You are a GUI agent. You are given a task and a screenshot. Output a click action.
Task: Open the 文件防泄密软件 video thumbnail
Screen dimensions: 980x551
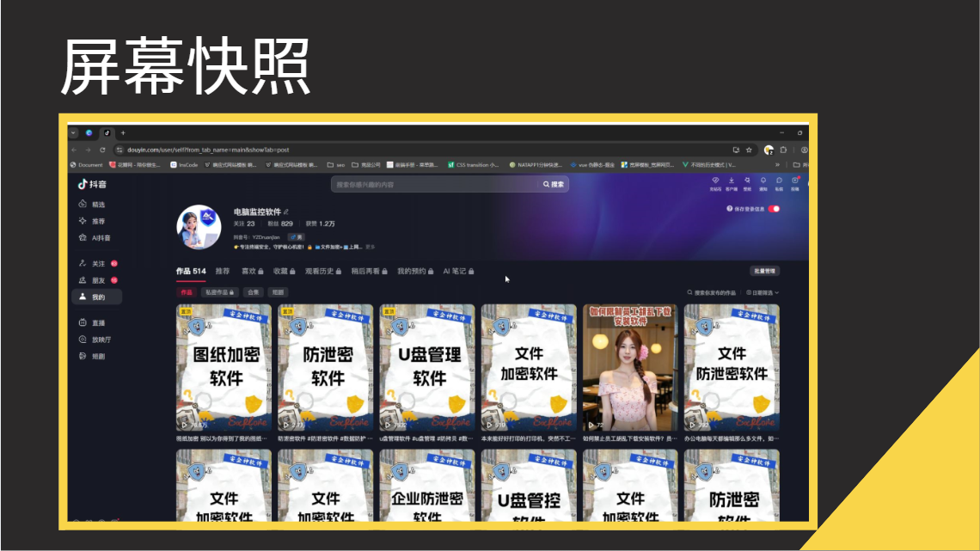(732, 367)
